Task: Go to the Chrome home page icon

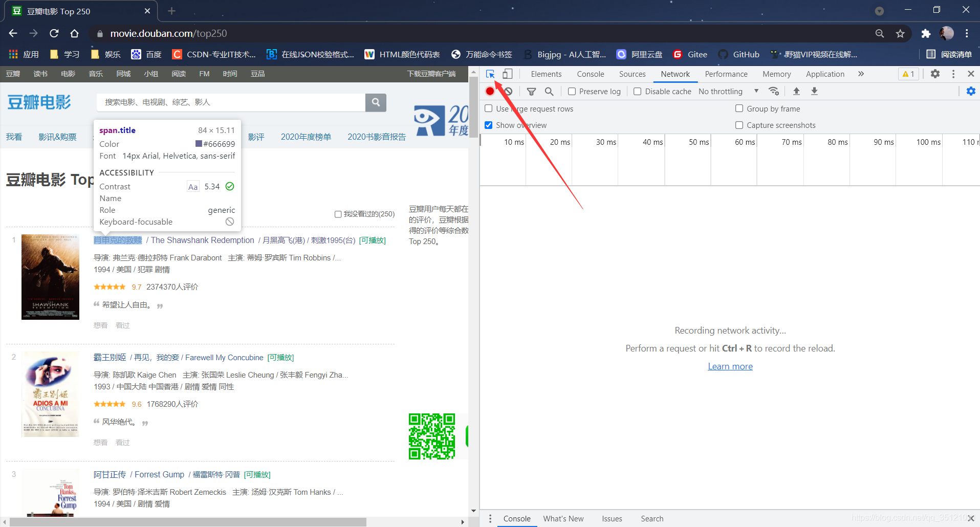Action: click(74, 33)
